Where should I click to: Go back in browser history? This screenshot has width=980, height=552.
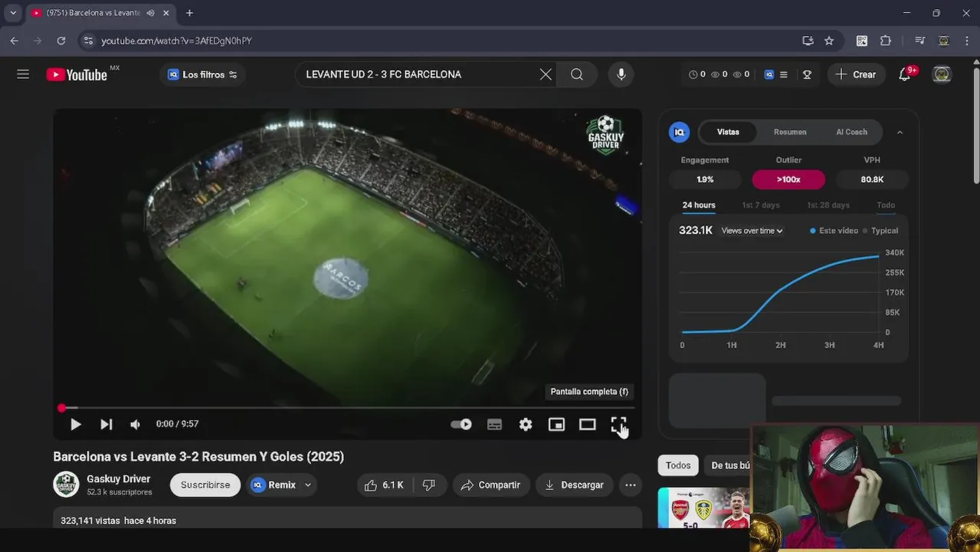14,41
